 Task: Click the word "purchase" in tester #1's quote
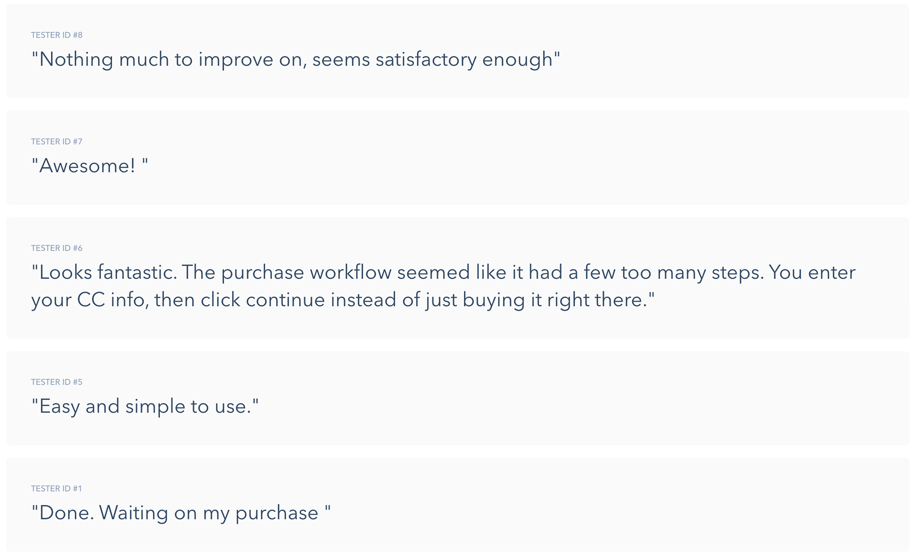(277, 513)
